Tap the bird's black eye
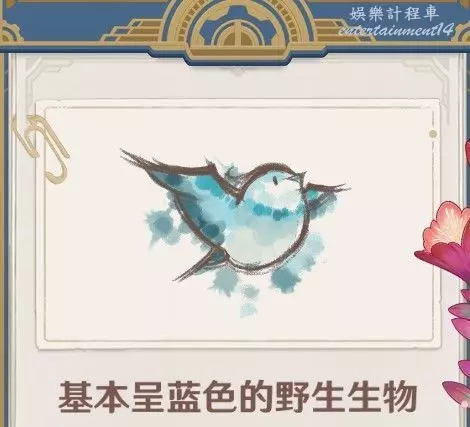The height and width of the screenshot is (427, 470). pyautogui.click(x=275, y=180)
